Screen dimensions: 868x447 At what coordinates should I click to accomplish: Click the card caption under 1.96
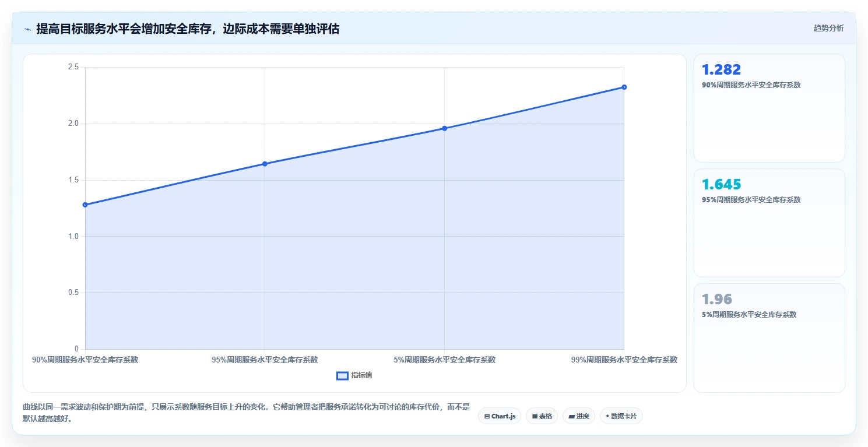(x=749, y=314)
